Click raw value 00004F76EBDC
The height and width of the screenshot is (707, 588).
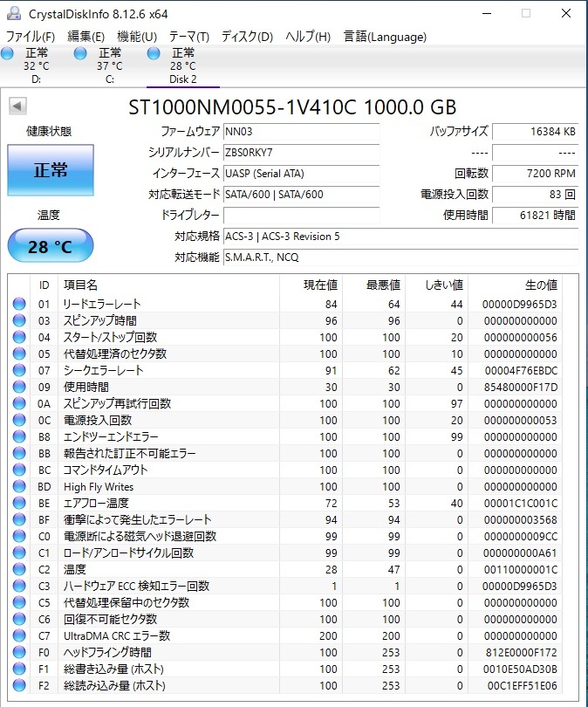(521, 371)
